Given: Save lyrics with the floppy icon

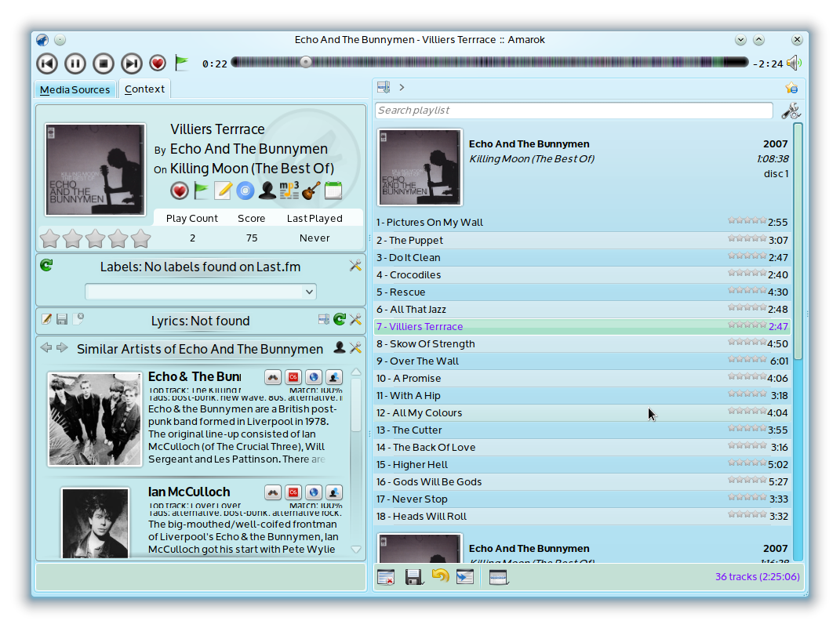Looking at the screenshot, I should coord(62,319).
